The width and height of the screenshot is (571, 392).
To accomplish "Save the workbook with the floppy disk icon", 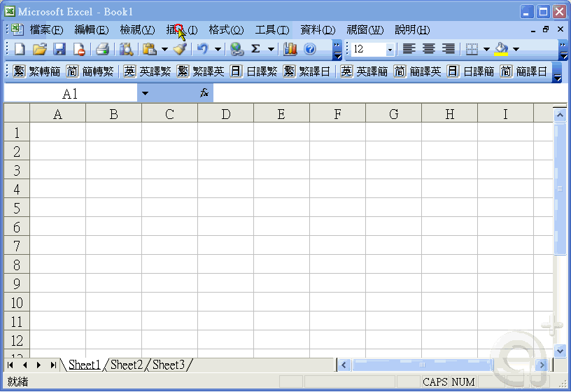I will point(59,49).
